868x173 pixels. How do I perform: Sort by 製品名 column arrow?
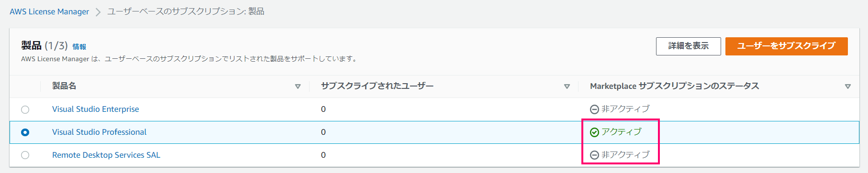pyautogui.click(x=298, y=86)
